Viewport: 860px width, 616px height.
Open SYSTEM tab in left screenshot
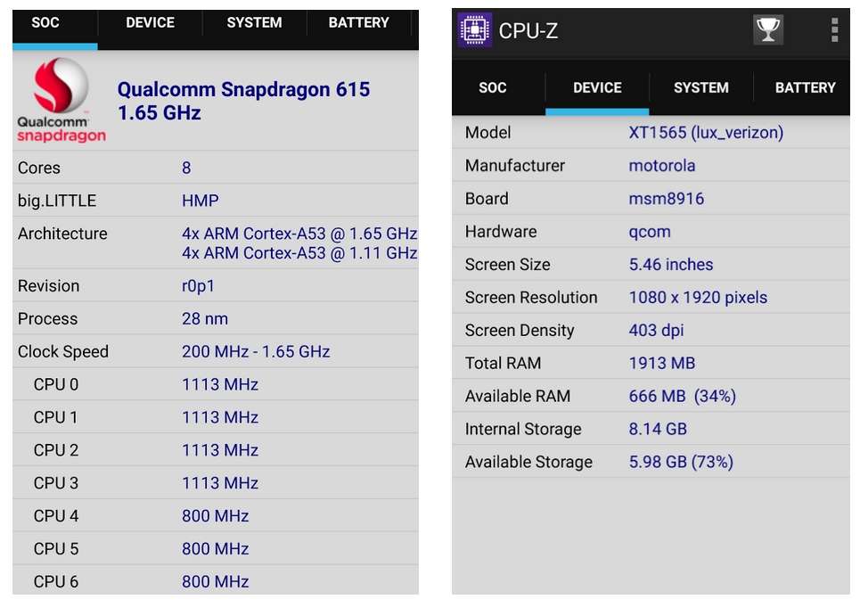point(254,22)
